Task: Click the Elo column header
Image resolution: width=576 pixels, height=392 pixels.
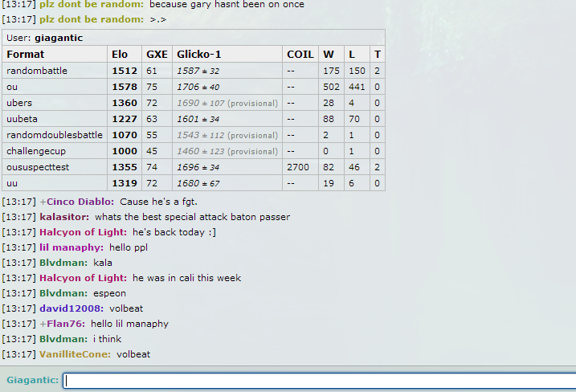Action: [x=120, y=55]
